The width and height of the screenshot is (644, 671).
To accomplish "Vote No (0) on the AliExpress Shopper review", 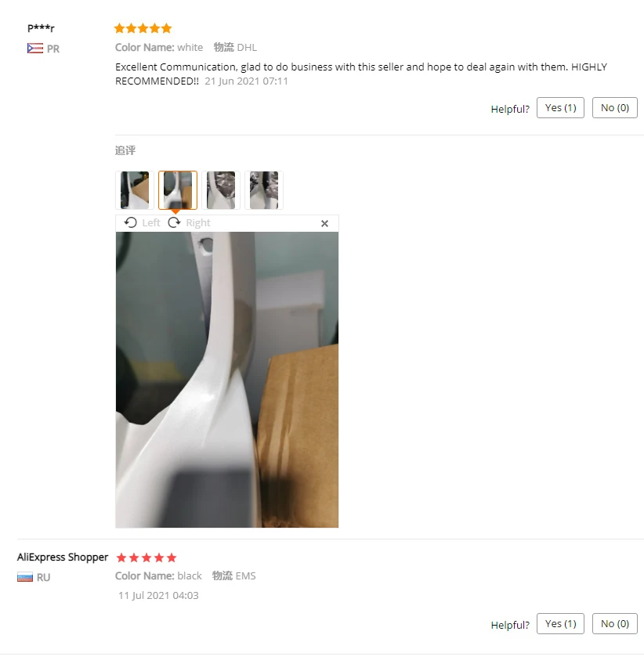I will (615, 624).
